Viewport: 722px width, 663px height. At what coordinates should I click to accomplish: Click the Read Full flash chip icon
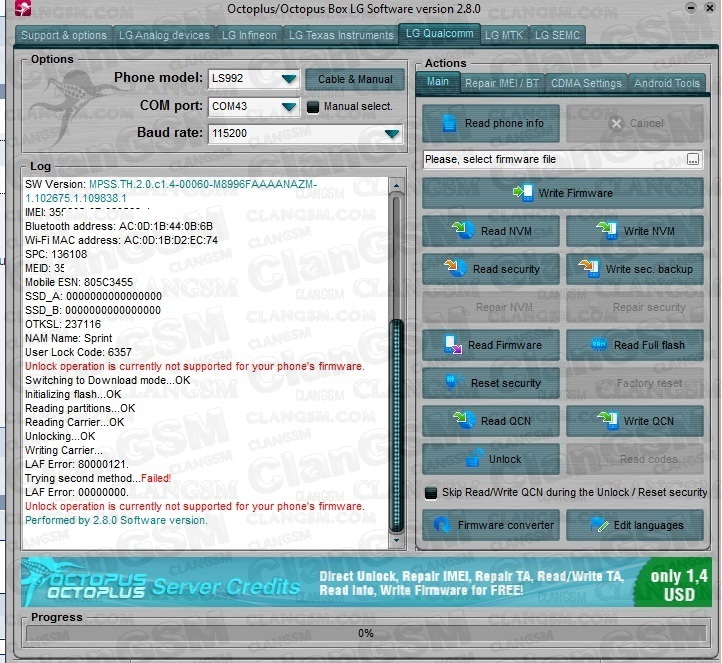599,344
